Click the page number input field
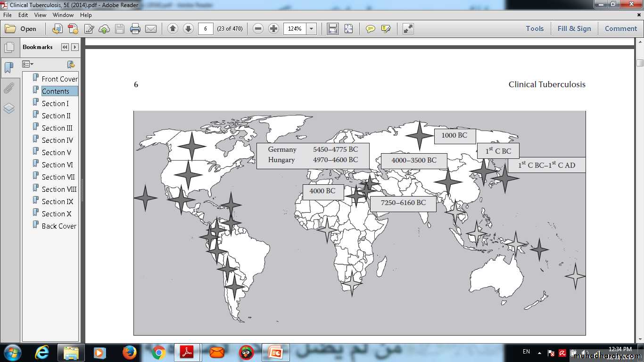The width and height of the screenshot is (644, 362). tap(206, 29)
